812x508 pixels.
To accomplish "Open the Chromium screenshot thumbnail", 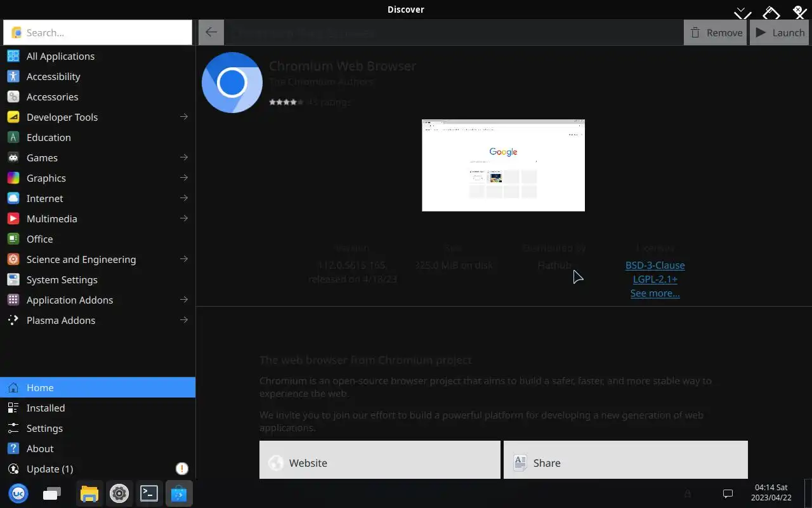I will click(503, 165).
